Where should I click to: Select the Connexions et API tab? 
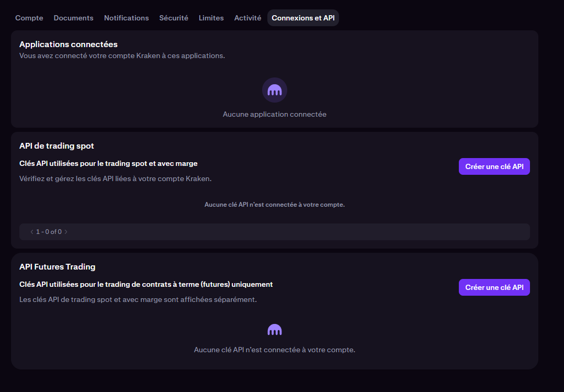(303, 18)
